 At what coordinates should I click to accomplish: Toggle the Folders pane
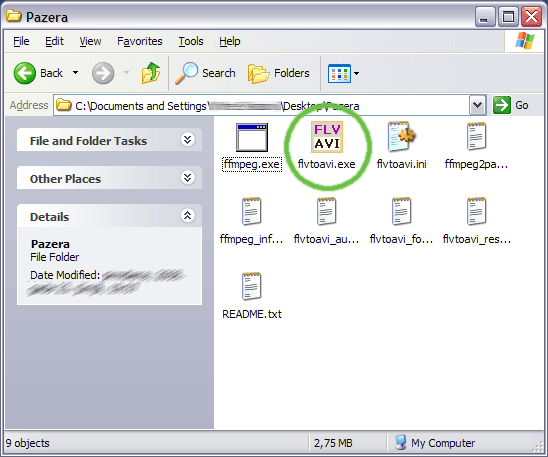coord(279,73)
